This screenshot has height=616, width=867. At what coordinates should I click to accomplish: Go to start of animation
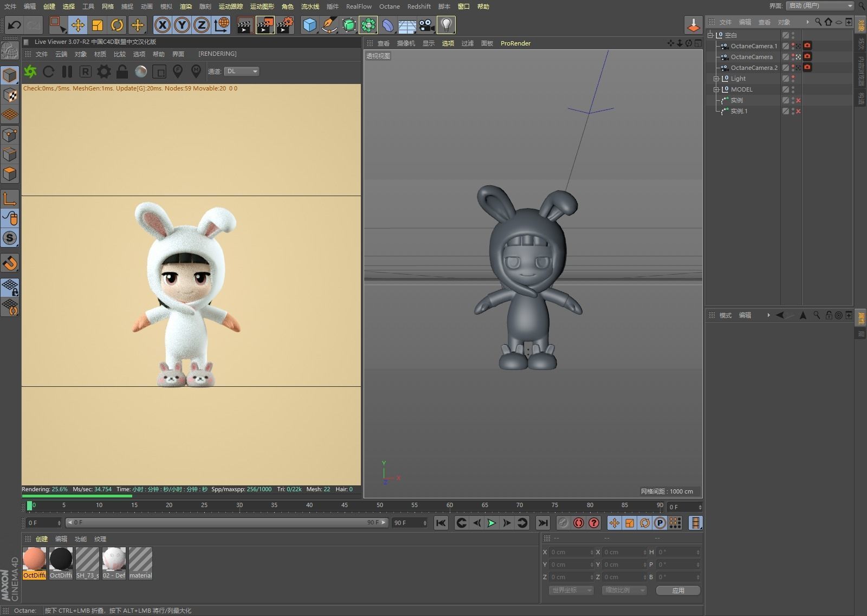click(441, 523)
